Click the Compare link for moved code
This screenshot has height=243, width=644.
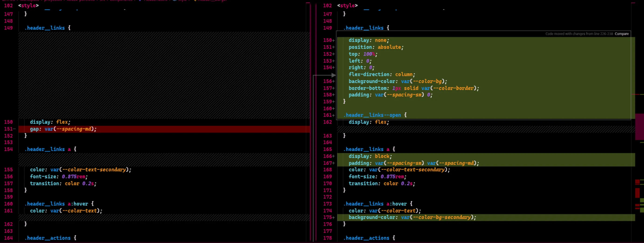pos(622,34)
